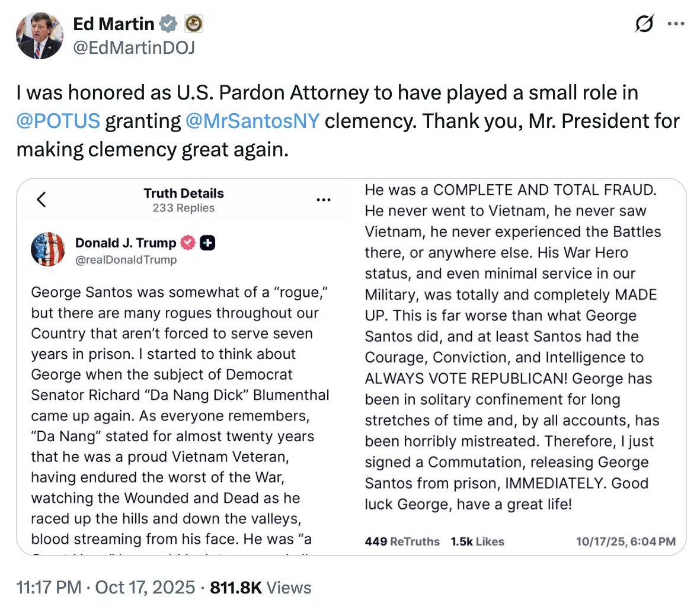This screenshot has width=697, height=616.
Task: Click Donald J. Trump's flag-face avatar
Action: click(48, 249)
